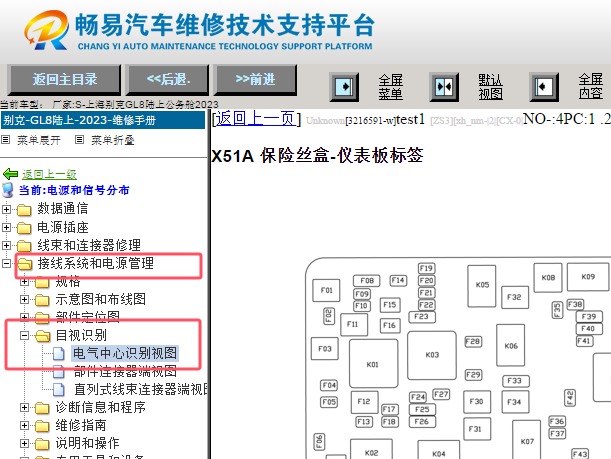Screen dimensions: 611x459
Task: Open the 返回上一页 link
Action: point(256,118)
